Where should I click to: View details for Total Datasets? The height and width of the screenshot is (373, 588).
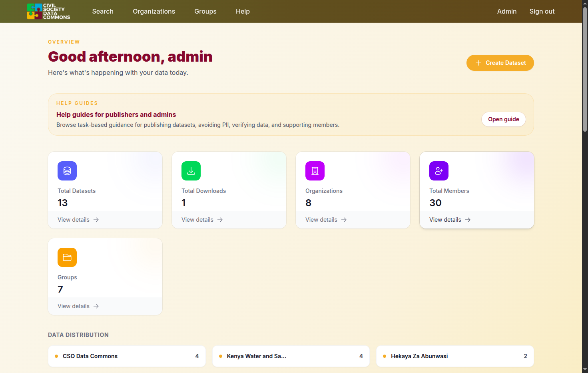point(78,220)
